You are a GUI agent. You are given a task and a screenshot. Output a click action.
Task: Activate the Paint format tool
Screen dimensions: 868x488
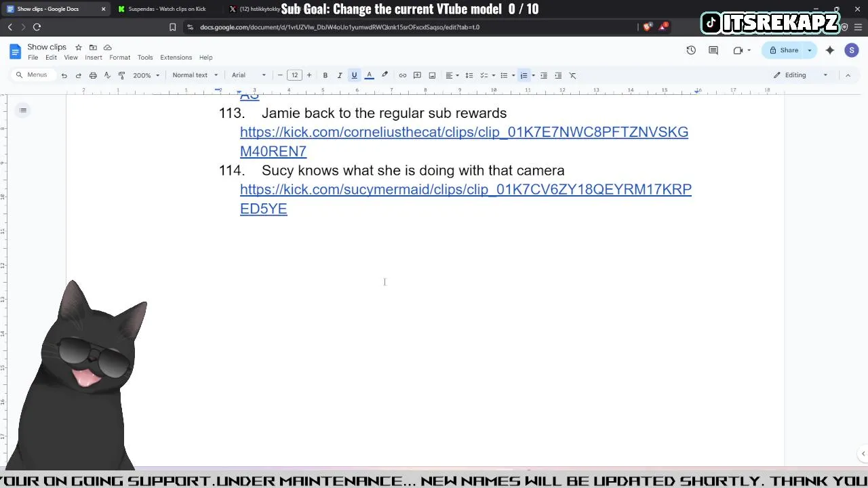[121, 75]
